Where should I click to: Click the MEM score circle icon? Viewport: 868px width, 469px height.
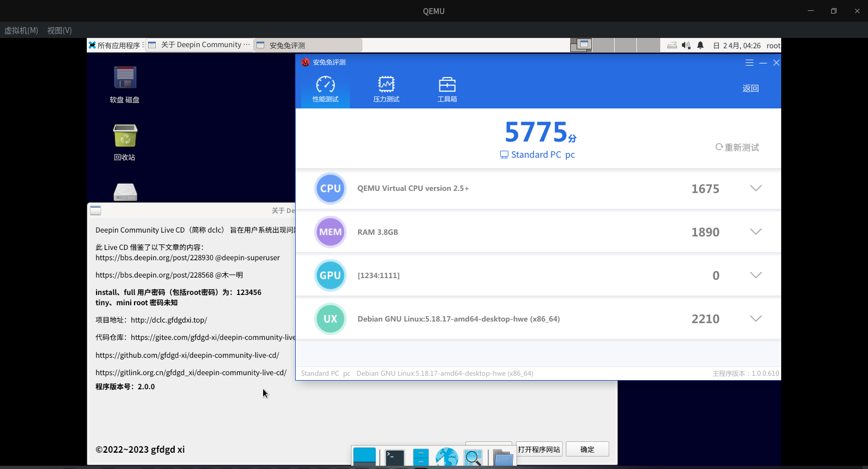click(x=330, y=232)
